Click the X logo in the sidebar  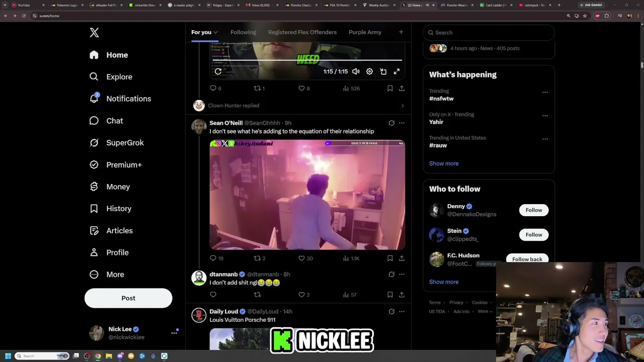pos(94,33)
